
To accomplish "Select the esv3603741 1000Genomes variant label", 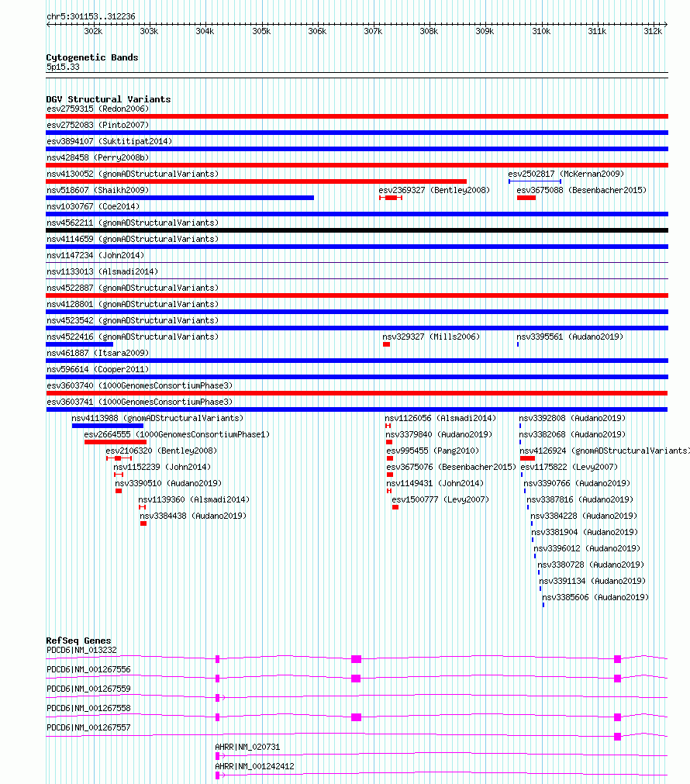I will click(x=140, y=402).
